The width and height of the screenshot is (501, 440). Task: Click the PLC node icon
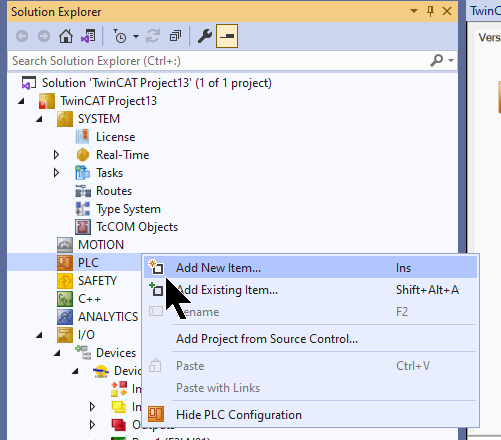[65, 263]
